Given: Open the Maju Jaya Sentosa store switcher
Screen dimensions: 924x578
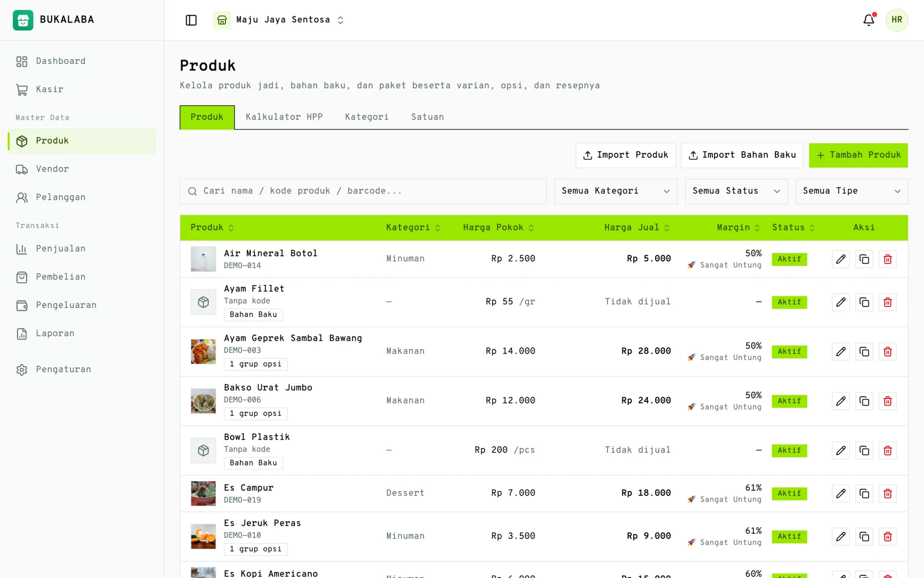Looking at the screenshot, I should [279, 20].
